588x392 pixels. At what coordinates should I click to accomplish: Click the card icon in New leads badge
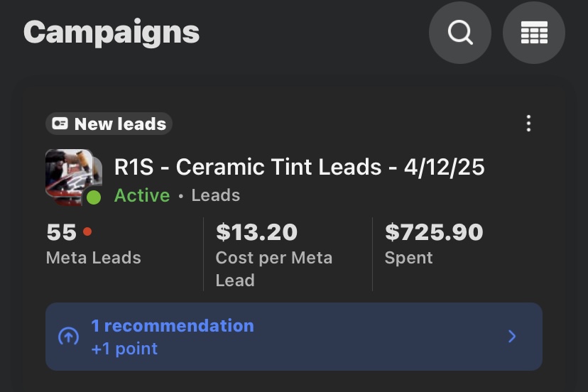60,124
